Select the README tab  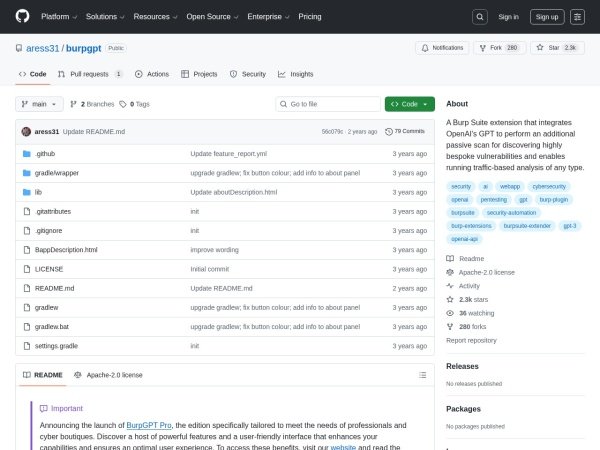(42, 375)
